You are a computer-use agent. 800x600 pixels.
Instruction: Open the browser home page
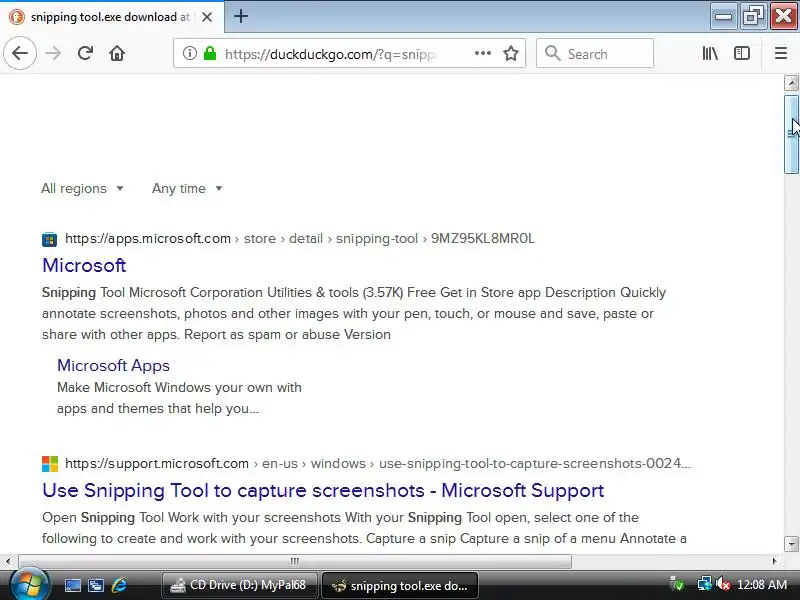pos(117,53)
